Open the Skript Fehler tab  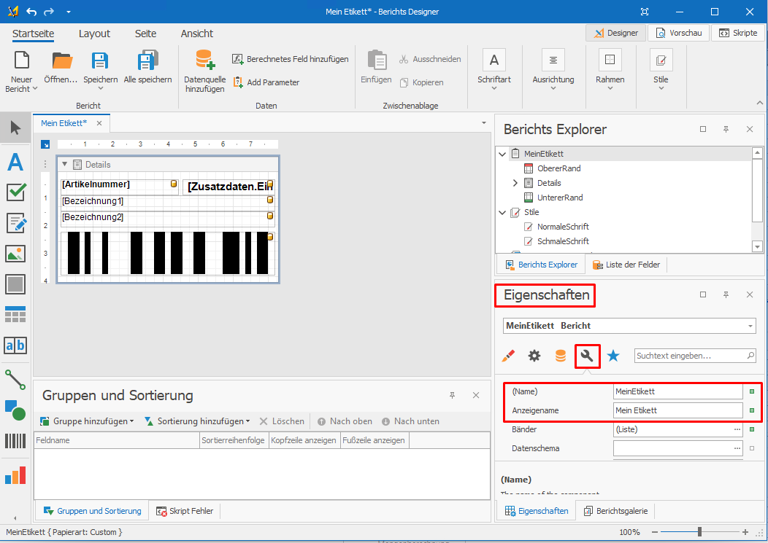[184, 511]
